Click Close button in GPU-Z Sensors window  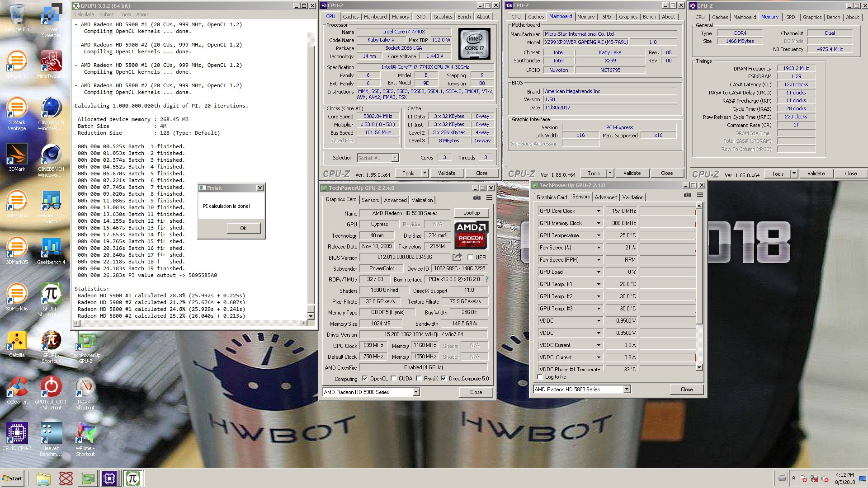(x=686, y=389)
